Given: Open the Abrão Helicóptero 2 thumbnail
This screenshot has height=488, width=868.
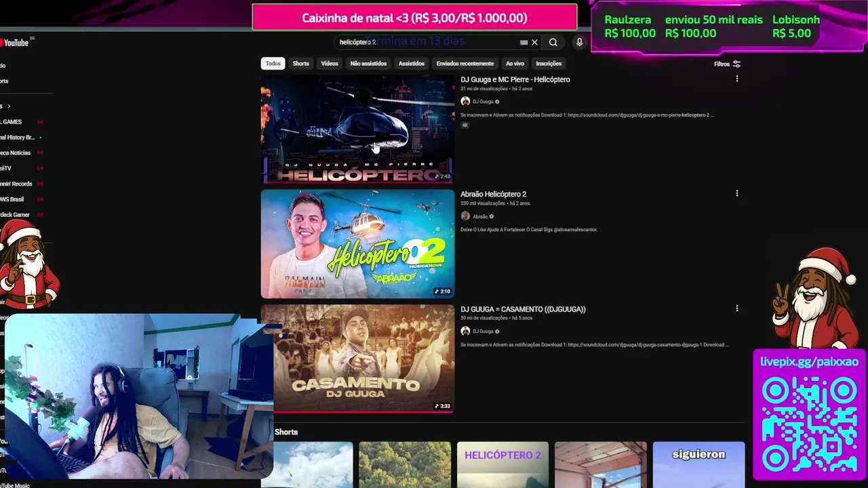Looking at the screenshot, I should click(357, 244).
